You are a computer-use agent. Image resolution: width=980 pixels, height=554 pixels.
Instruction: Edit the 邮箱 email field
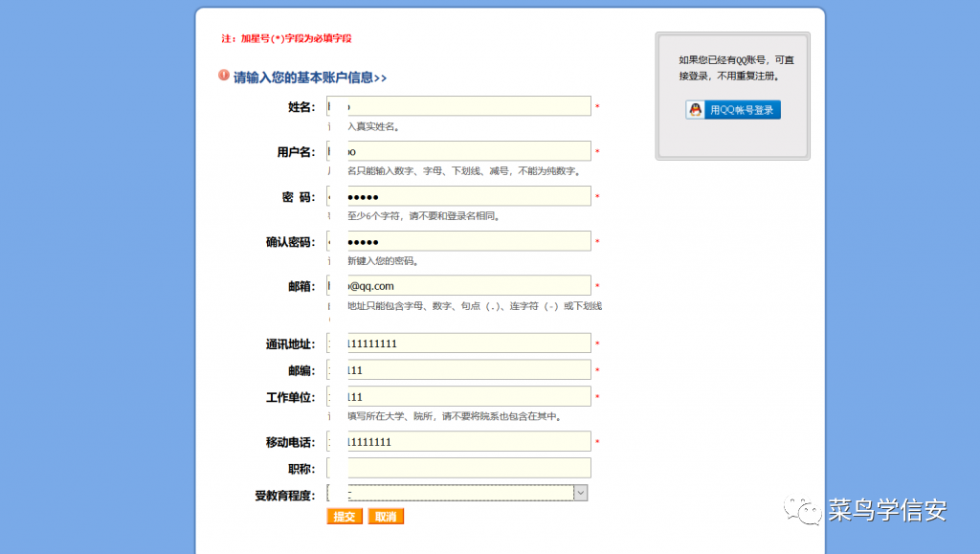tap(458, 285)
